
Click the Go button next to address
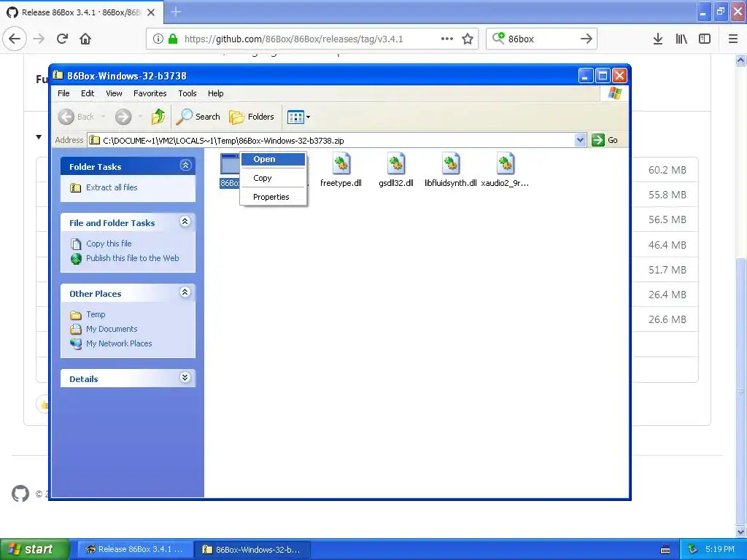coord(605,140)
